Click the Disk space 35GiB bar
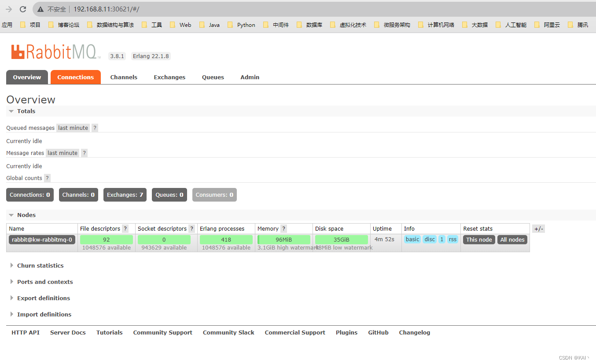Image resolution: width=596 pixels, height=364 pixels. coord(342,239)
